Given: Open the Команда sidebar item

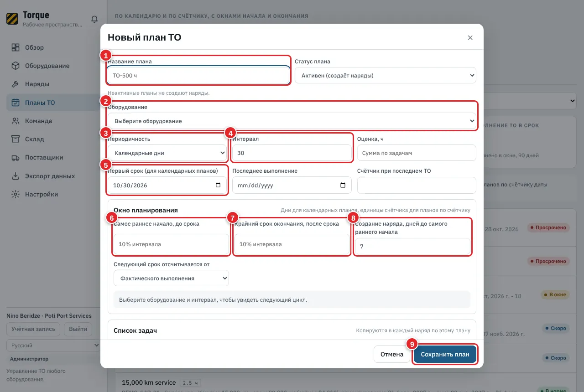Looking at the screenshot, I should point(53,121).
